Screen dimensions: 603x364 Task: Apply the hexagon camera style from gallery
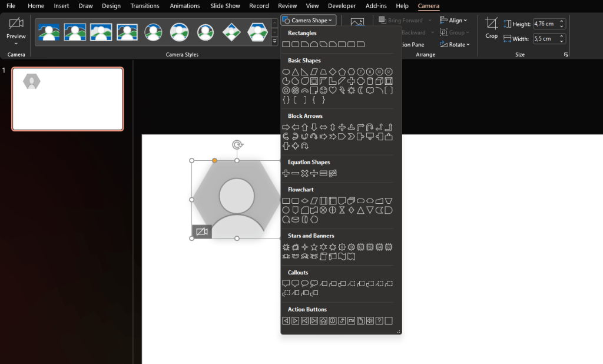click(x=257, y=31)
